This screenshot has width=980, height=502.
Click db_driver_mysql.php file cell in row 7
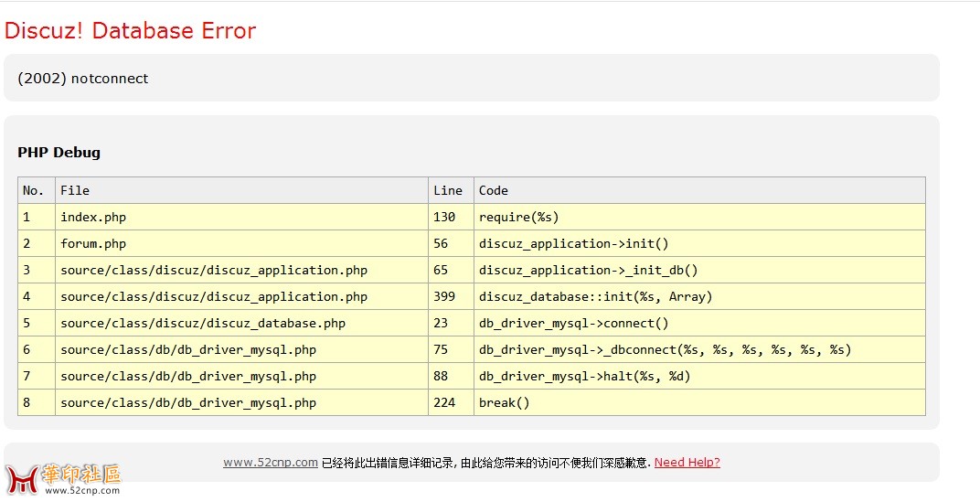pos(241,376)
